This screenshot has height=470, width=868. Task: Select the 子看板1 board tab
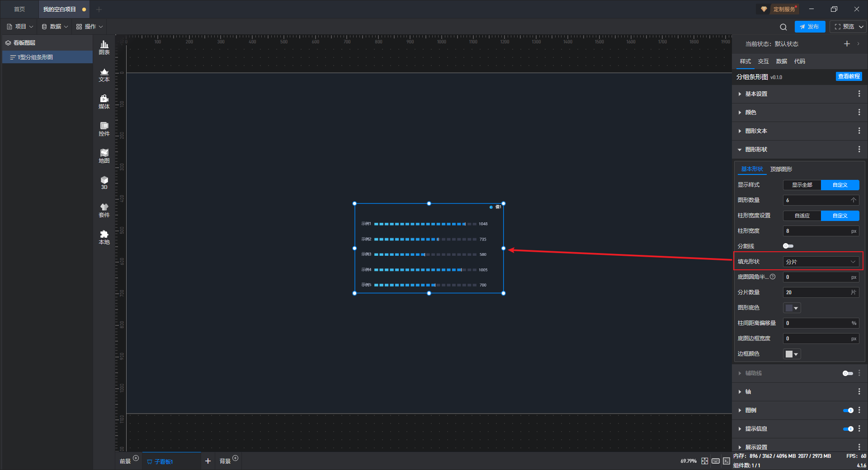(172, 461)
